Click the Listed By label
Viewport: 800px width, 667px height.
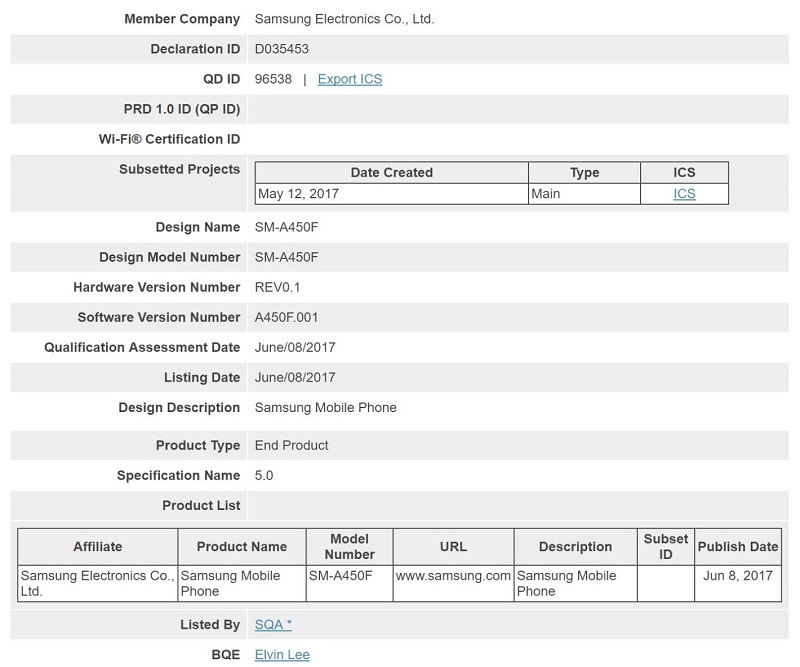[x=210, y=625]
